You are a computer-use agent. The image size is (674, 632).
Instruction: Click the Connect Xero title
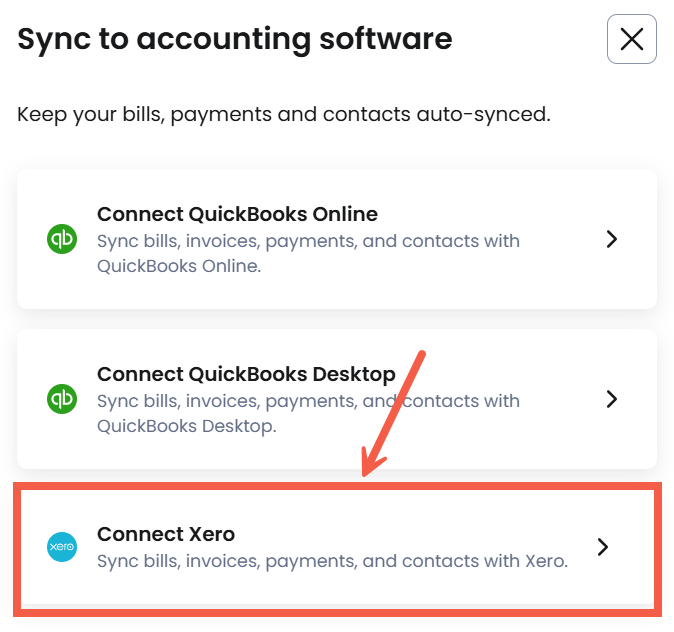pos(166,534)
